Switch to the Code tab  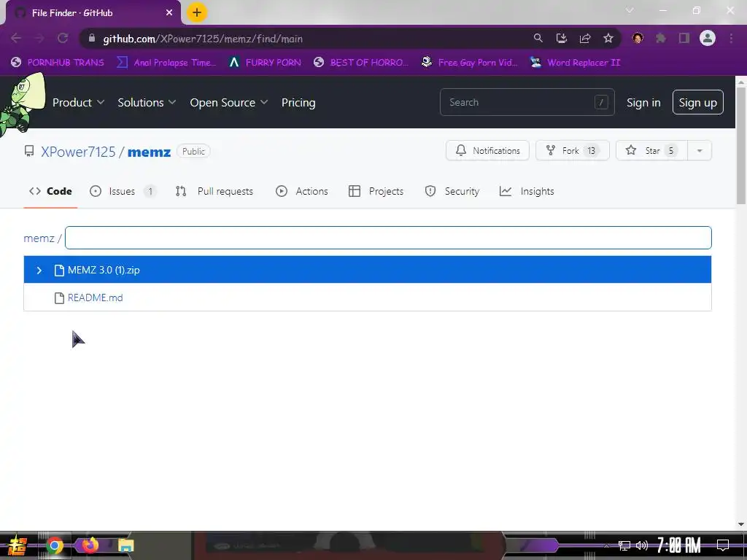point(50,191)
